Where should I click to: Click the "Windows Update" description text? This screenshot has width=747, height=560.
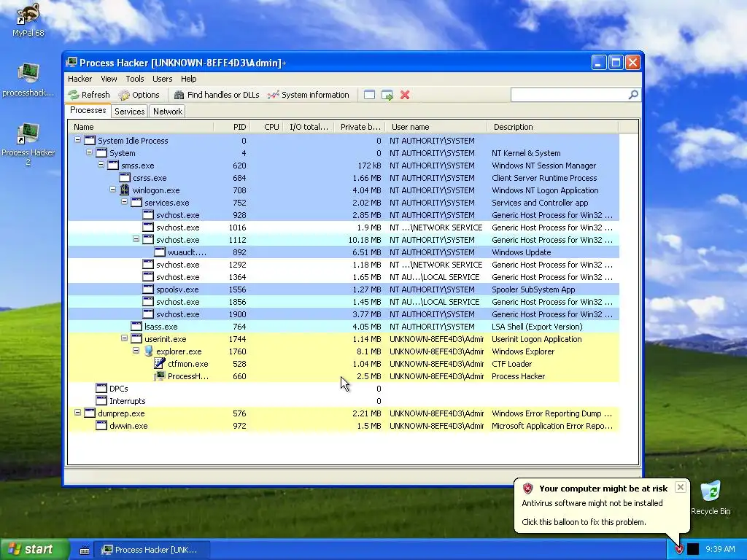521,252
